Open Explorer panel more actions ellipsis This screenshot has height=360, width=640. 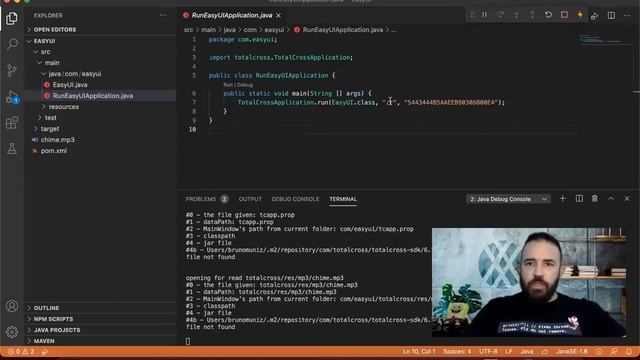(163, 16)
